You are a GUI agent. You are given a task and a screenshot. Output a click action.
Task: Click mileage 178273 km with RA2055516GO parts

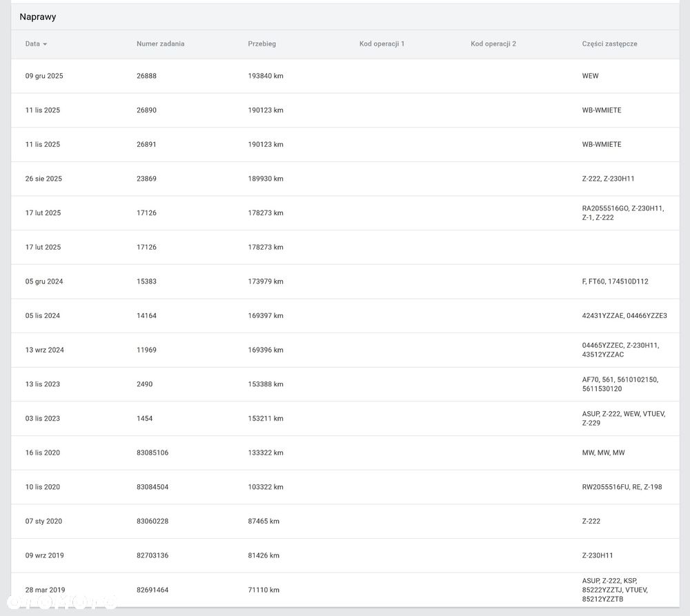pyautogui.click(x=266, y=213)
